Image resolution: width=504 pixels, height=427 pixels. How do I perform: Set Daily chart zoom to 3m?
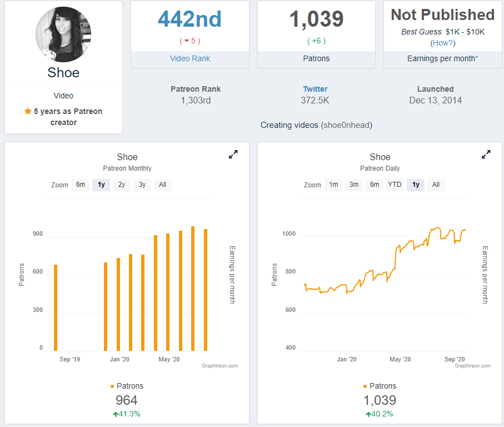point(354,185)
